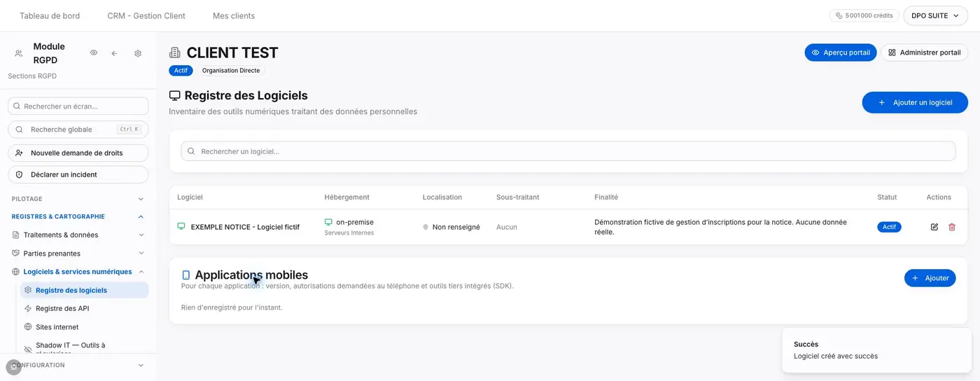Image resolution: width=980 pixels, height=381 pixels.
Task: Click the Shadow IT eye-off icon
Action: click(x=28, y=348)
